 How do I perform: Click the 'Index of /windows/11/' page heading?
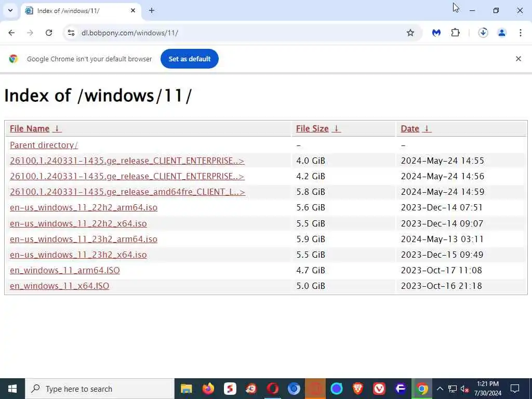(x=98, y=96)
